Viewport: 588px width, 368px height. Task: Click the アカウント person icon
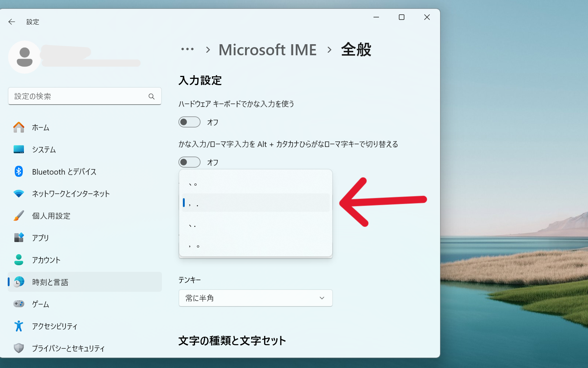pyautogui.click(x=19, y=260)
